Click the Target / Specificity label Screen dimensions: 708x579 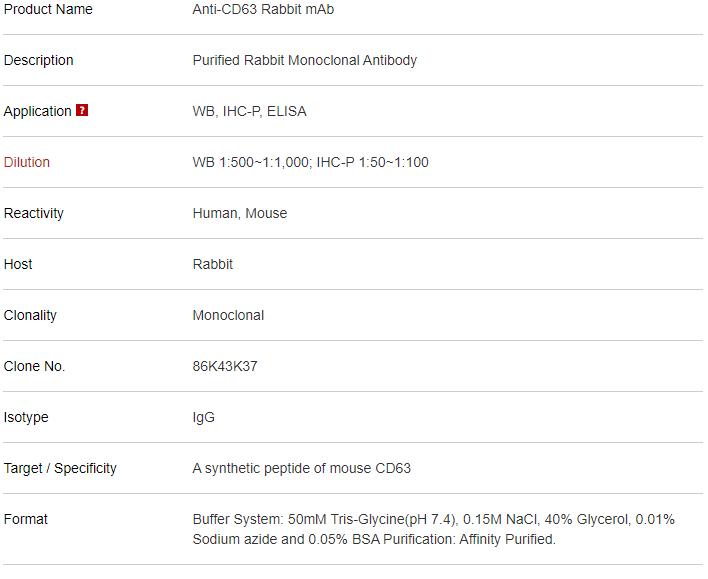tap(60, 468)
